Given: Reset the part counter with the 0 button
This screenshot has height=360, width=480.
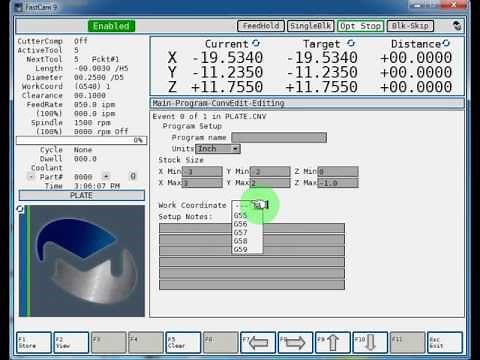Looking at the screenshot, I should point(133,176).
